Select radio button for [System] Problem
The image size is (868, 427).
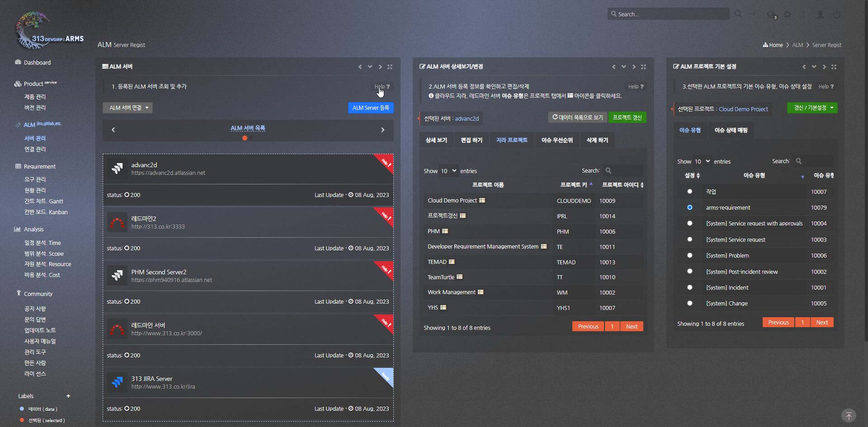point(689,255)
